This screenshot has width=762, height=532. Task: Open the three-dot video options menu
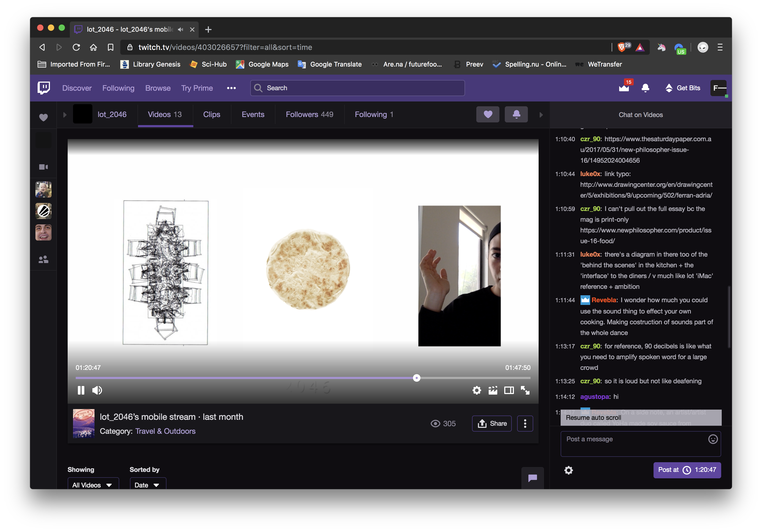pos(525,424)
